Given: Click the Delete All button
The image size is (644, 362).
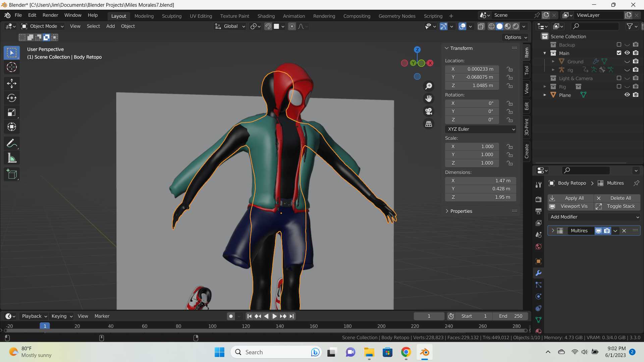Looking at the screenshot, I should 617,198.
